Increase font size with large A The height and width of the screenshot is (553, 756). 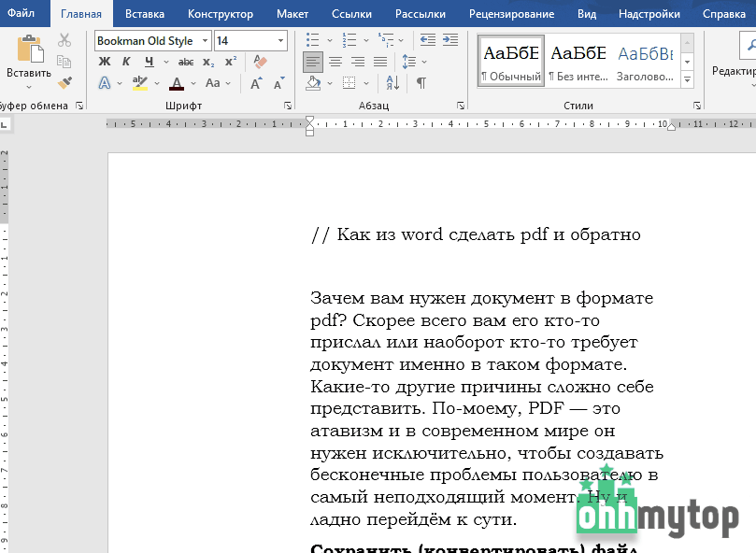pos(256,83)
